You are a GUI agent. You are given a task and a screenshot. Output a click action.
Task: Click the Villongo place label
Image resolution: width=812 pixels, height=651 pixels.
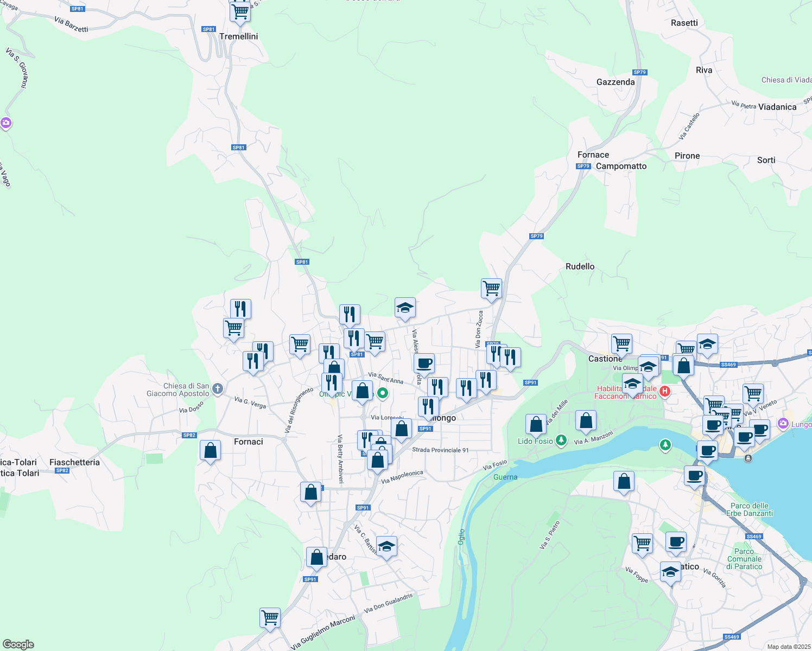coord(443,418)
